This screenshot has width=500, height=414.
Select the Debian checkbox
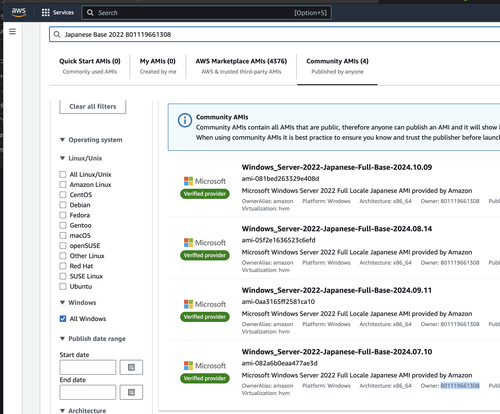click(x=63, y=205)
